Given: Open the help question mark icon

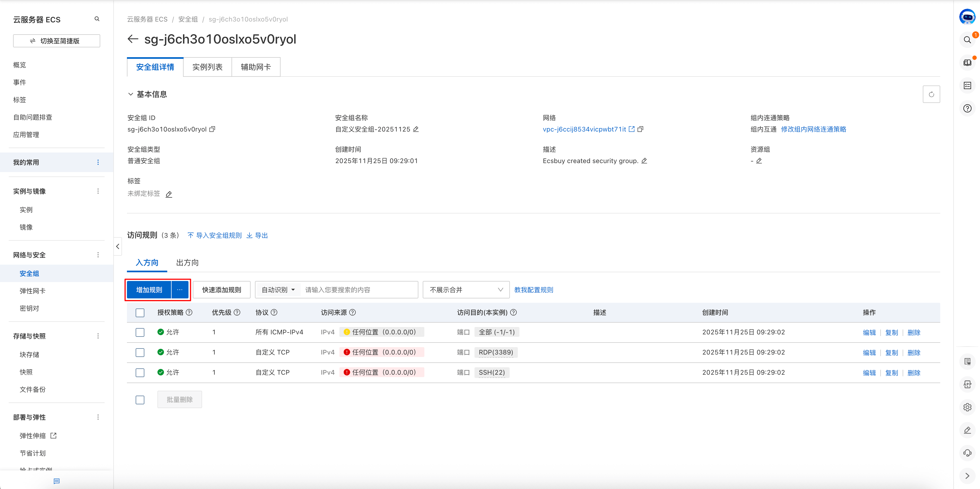Looking at the screenshot, I should tap(967, 109).
